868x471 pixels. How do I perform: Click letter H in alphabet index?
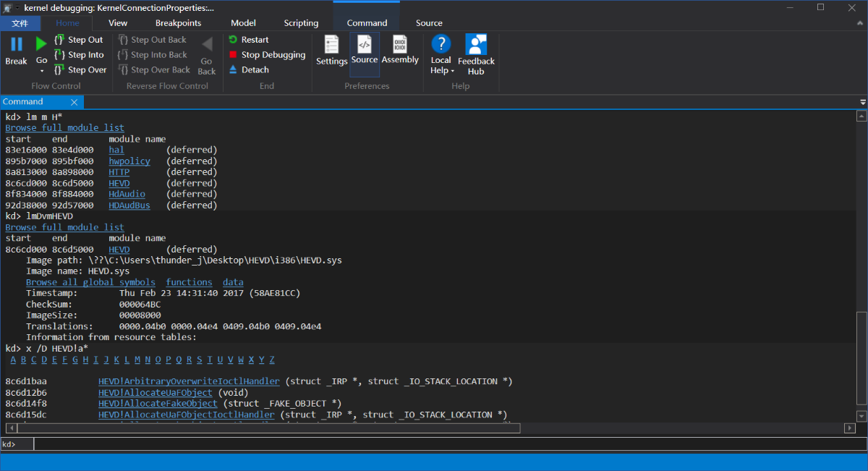(x=85, y=360)
